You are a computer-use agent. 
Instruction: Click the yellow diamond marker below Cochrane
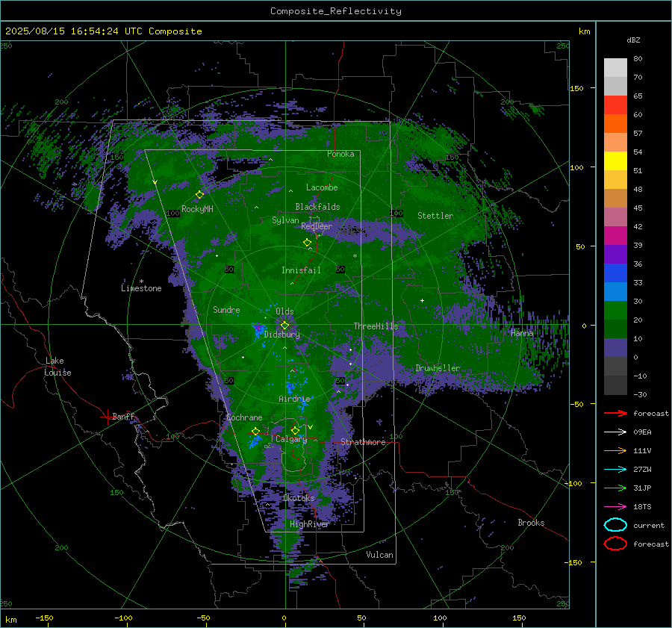click(x=255, y=432)
